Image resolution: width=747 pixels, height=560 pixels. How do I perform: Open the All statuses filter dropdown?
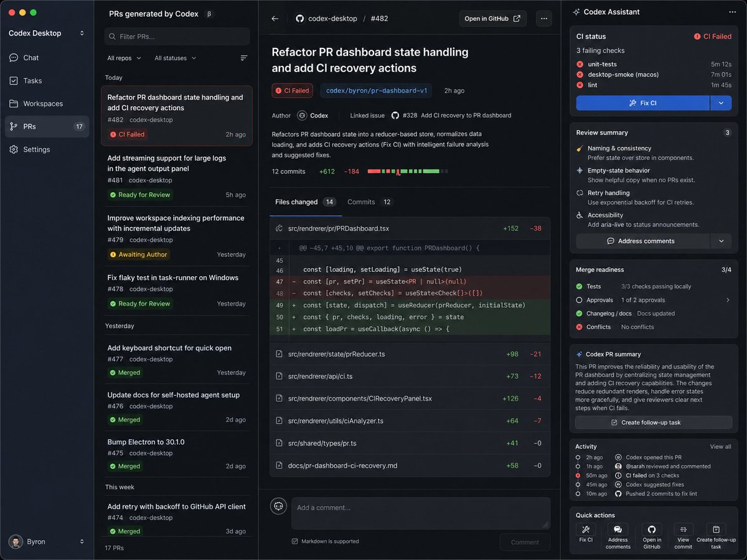pyautogui.click(x=175, y=58)
